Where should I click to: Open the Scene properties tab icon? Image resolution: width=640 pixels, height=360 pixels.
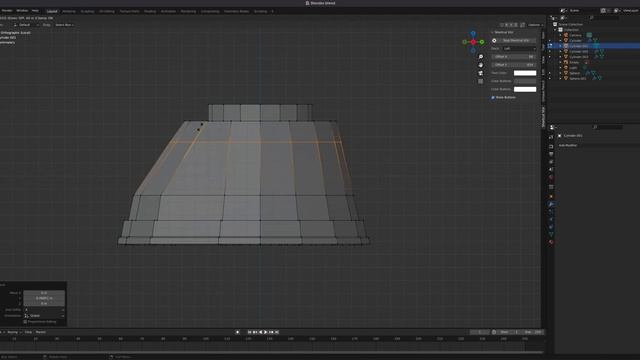(551, 170)
